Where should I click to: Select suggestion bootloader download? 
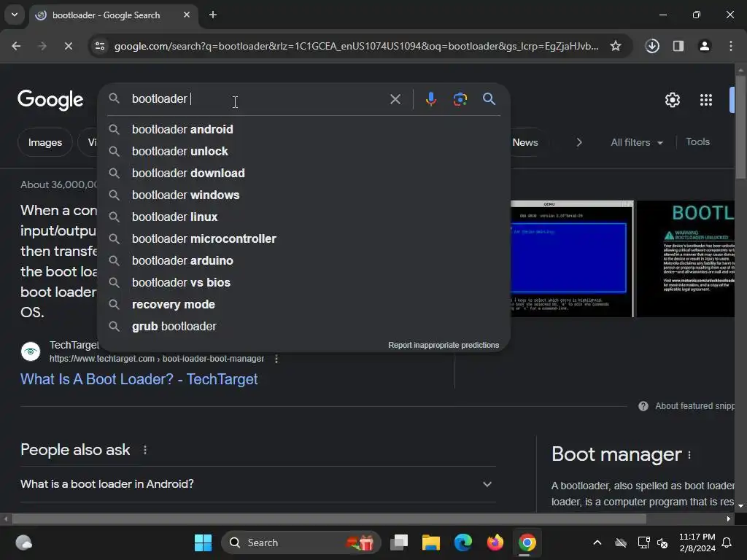(x=303, y=173)
